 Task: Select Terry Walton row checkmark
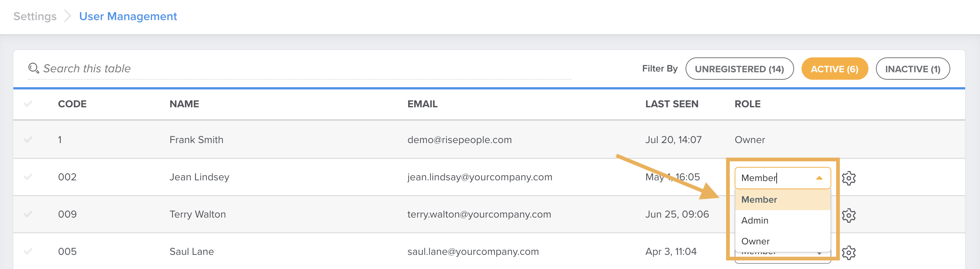click(x=28, y=214)
